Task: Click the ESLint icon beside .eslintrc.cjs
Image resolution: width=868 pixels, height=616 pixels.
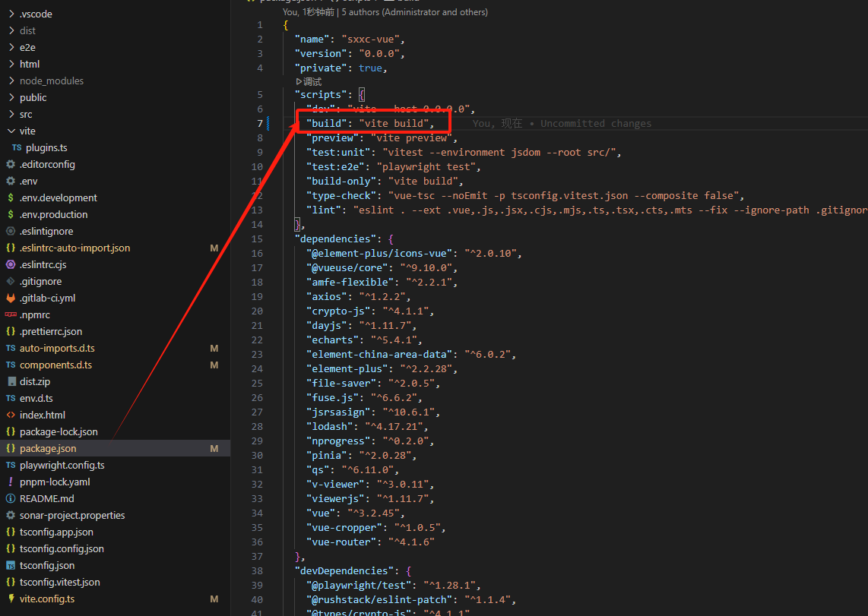Action: 11,264
